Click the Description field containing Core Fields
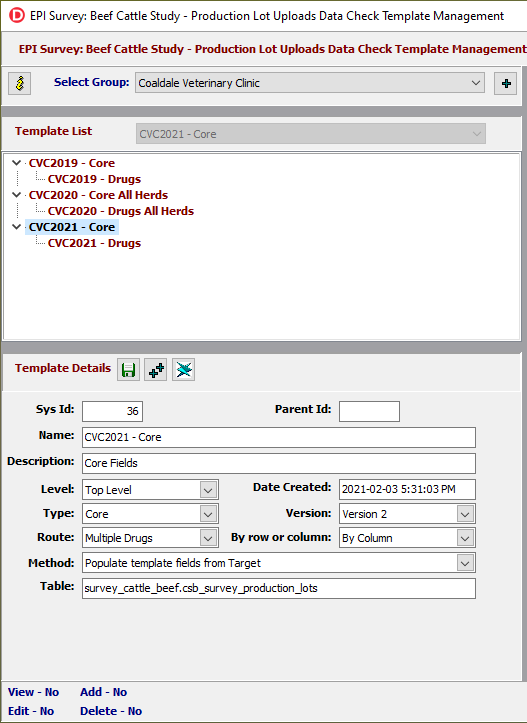Viewport: 527px width, 723px height. (x=279, y=463)
